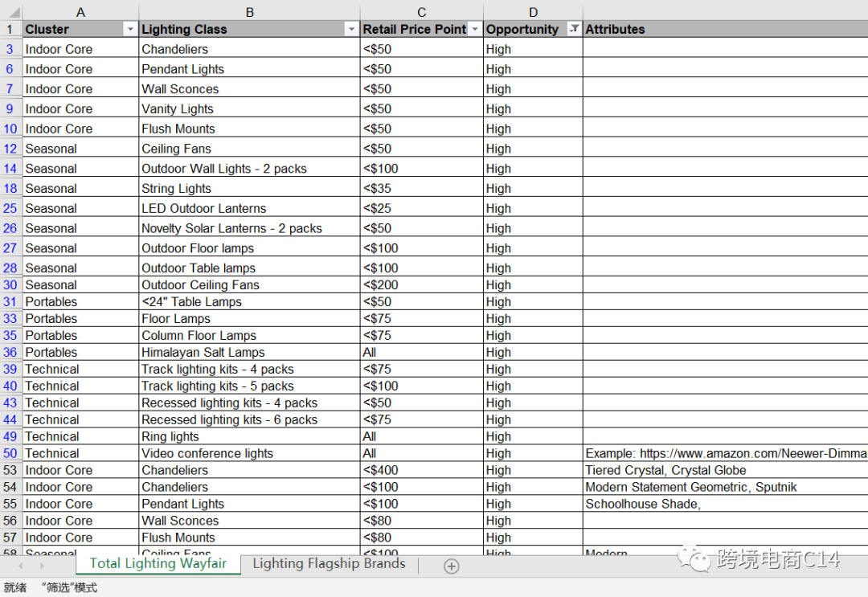The width and height of the screenshot is (868, 597).
Task: Click the Select All corner triangle
Action: click(x=10, y=12)
